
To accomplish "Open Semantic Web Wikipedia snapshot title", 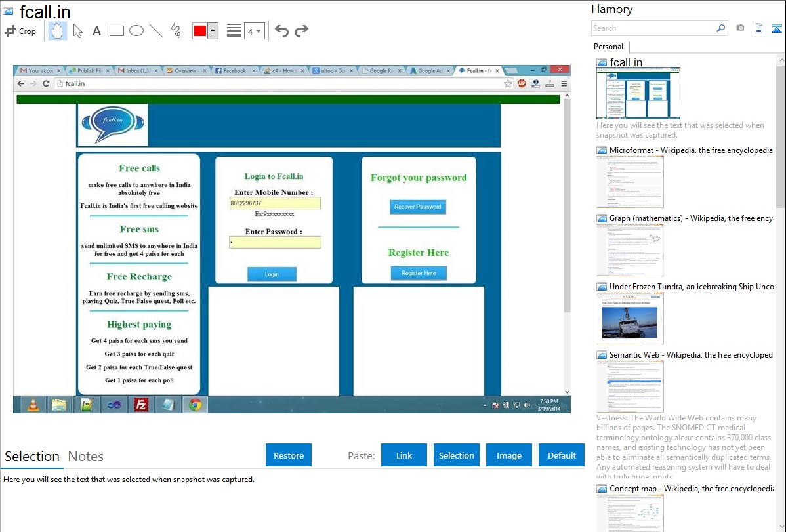I will pos(691,354).
